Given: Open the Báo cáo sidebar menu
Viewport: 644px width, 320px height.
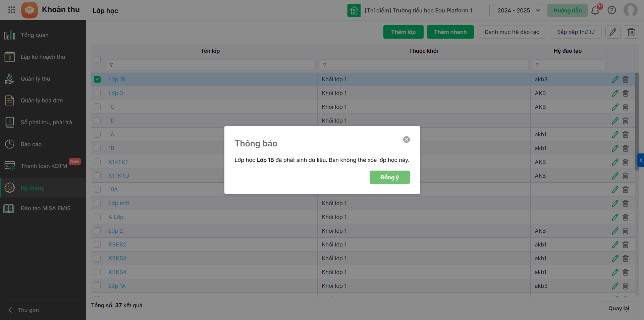Looking at the screenshot, I should pos(31,144).
